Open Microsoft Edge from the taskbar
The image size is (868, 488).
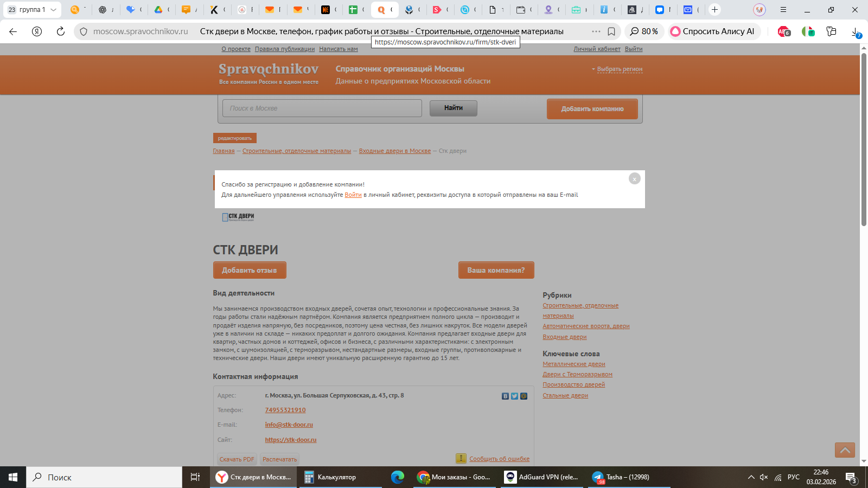[398, 477]
